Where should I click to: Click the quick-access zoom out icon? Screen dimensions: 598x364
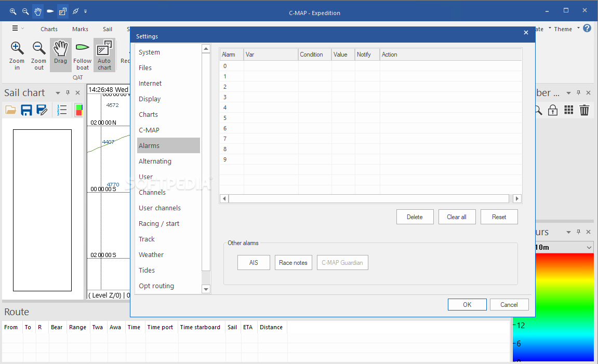click(25, 11)
